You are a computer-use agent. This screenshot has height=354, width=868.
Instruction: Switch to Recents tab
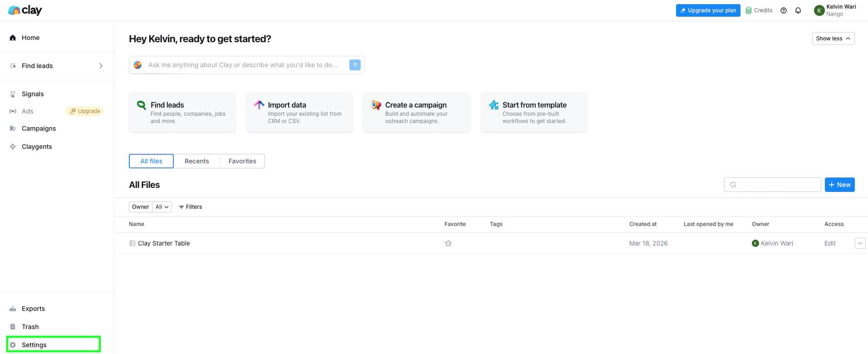pyautogui.click(x=197, y=161)
